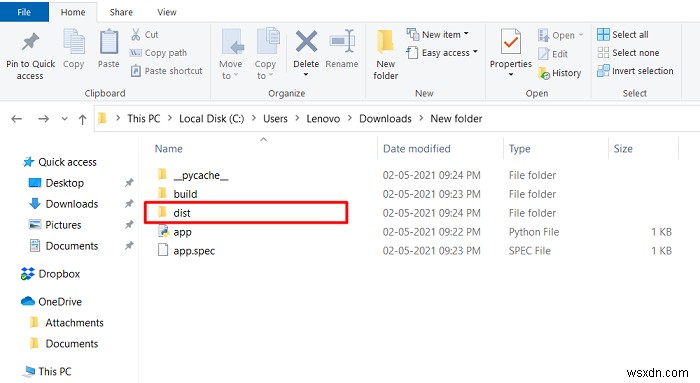
Task: Click the Pin to Quick access icon
Action: (30, 42)
